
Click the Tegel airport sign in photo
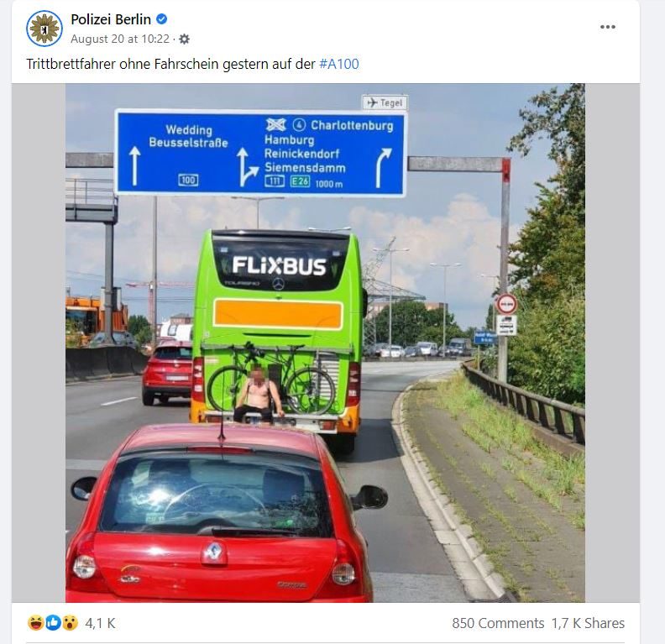point(385,102)
